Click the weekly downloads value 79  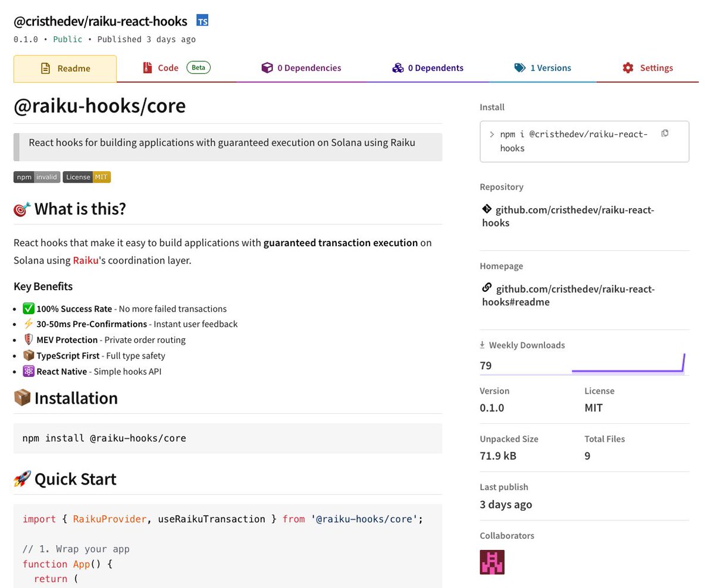(x=486, y=366)
